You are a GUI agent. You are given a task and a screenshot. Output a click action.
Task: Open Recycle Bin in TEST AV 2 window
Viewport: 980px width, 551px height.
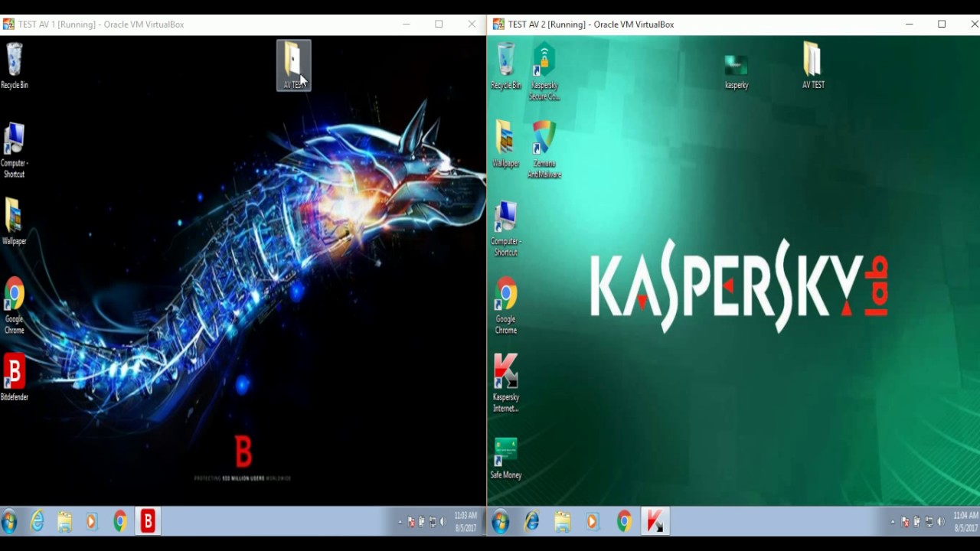click(x=505, y=67)
